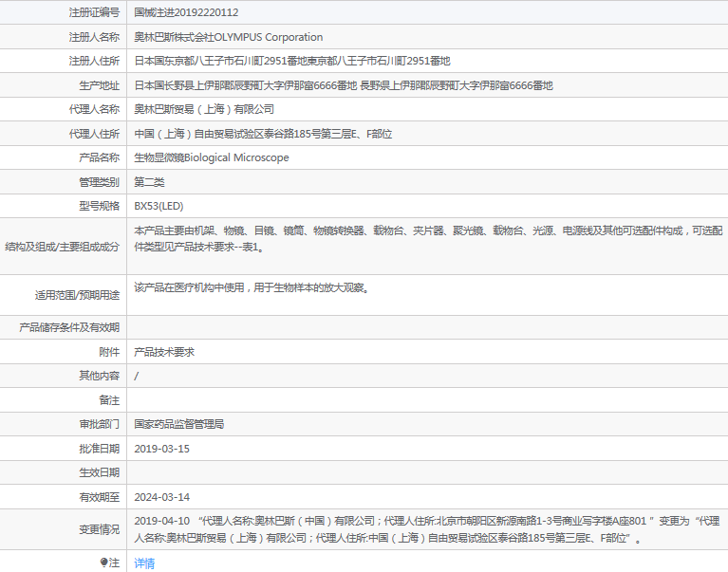Select approval date 2019-03-15
Image resolution: width=728 pixels, height=572 pixels.
[x=161, y=449]
